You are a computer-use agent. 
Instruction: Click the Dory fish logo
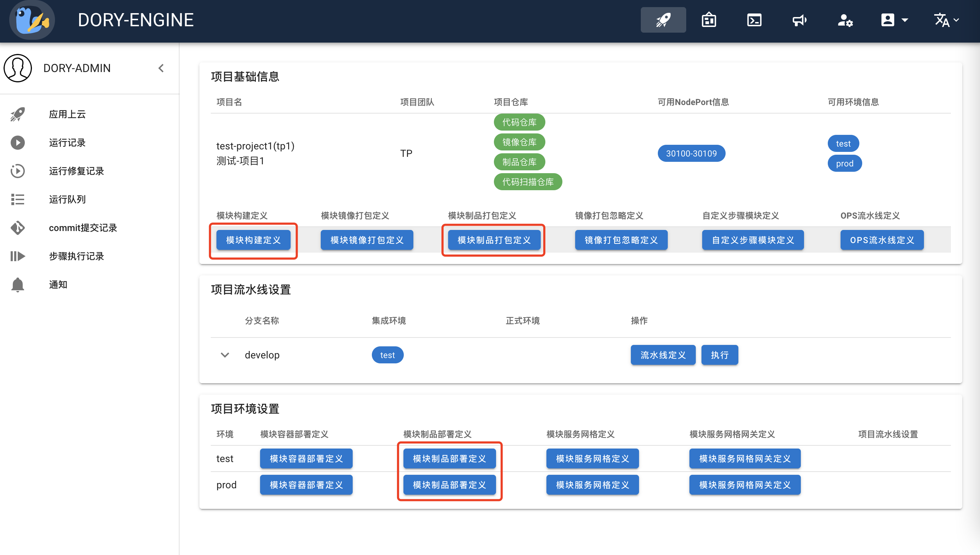[32, 20]
